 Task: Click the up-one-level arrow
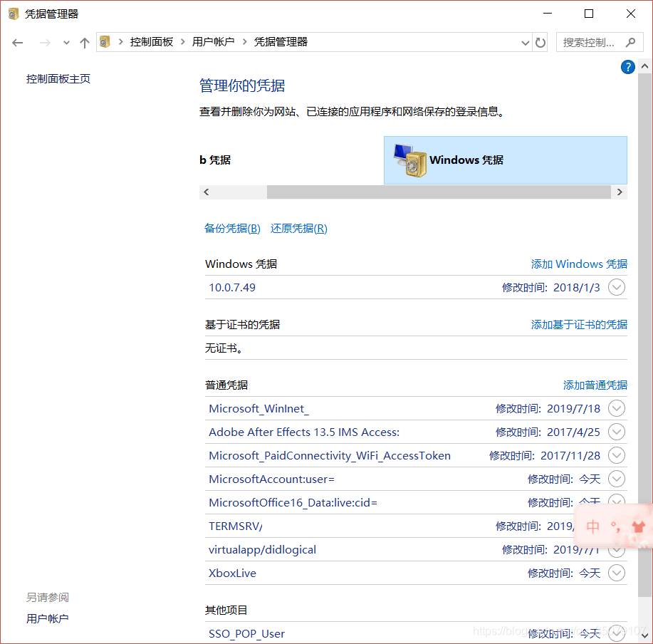[85, 43]
